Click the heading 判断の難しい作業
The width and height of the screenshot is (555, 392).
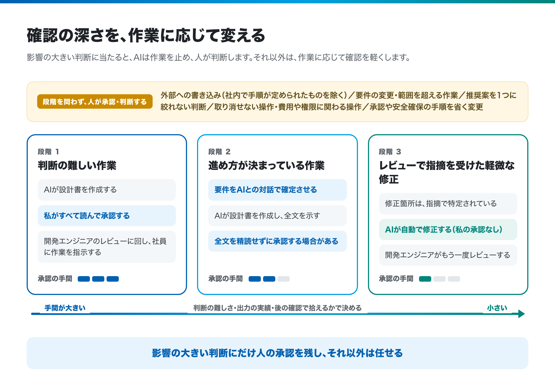click(x=77, y=166)
